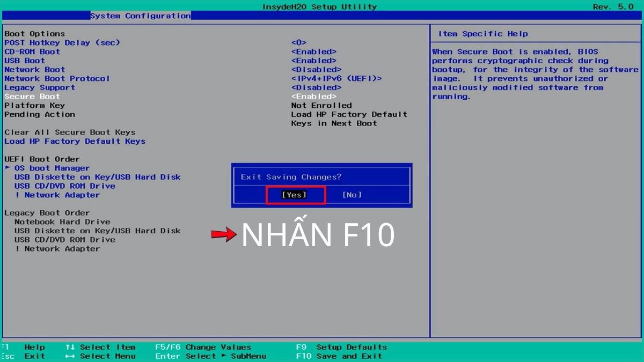644x362 pixels.
Task: Click the F9 Setup Defaults hint
Action: (x=341, y=347)
